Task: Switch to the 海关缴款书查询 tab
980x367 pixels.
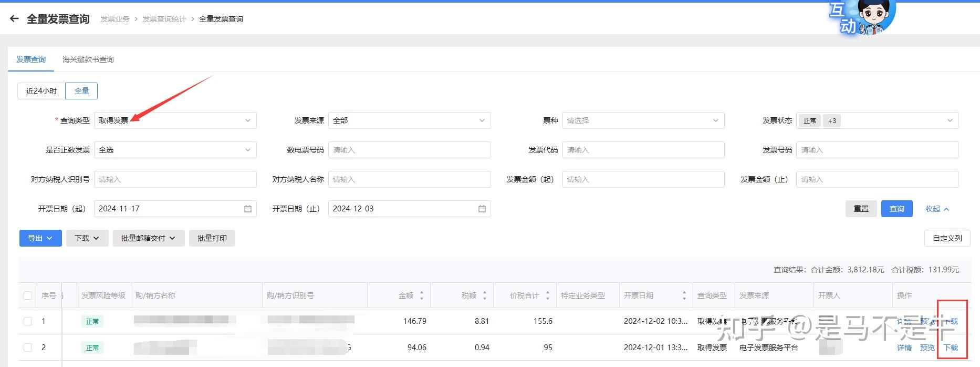Action: (x=88, y=59)
